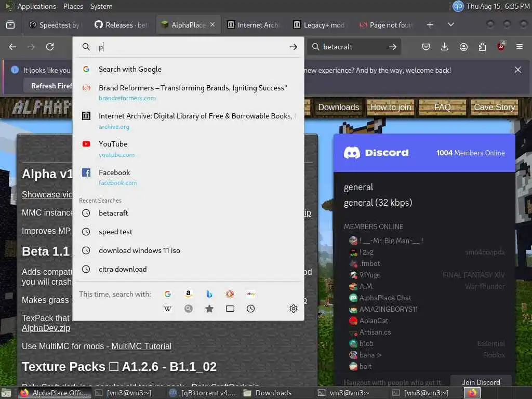
Task: Select general (32 kbps) Discord channel
Action: [x=378, y=203]
